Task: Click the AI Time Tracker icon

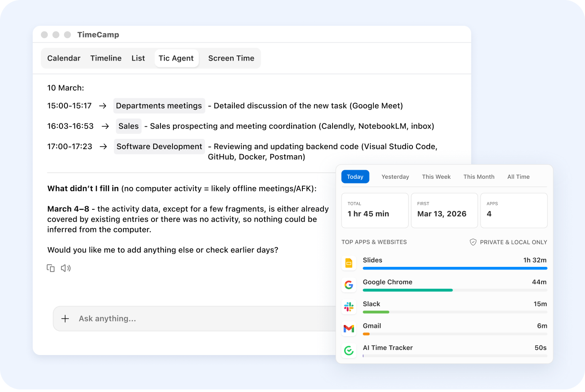Action: point(349,351)
